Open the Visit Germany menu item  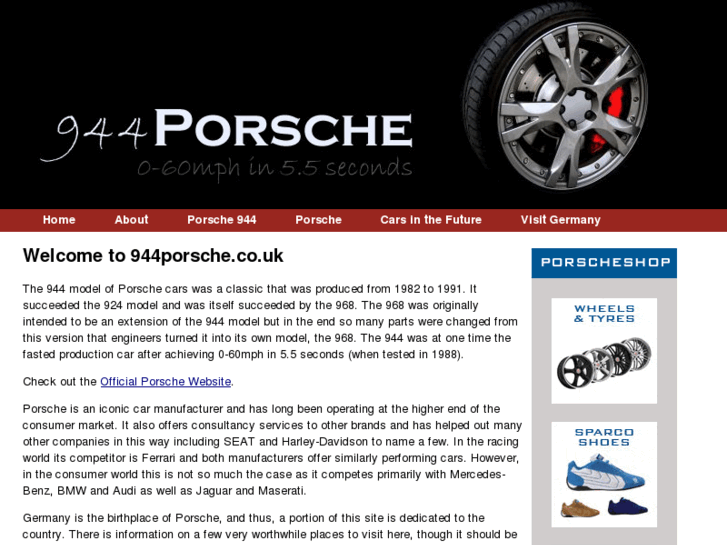click(560, 220)
